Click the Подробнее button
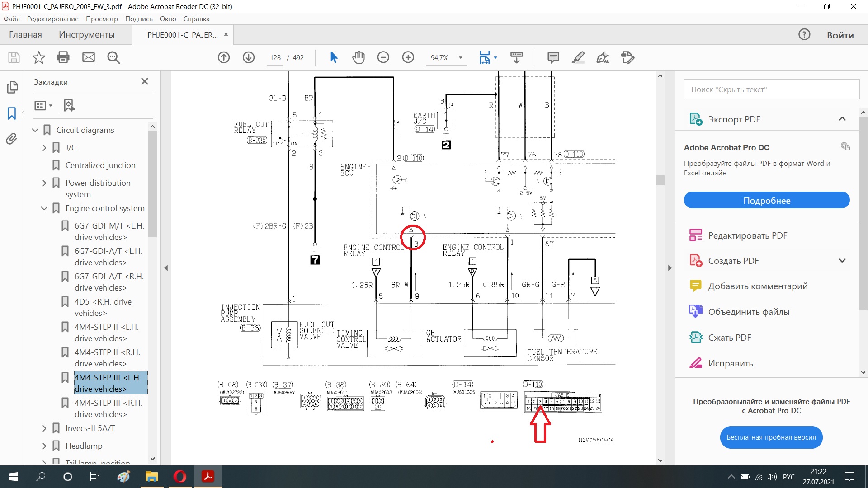This screenshot has width=868, height=488. tap(766, 201)
